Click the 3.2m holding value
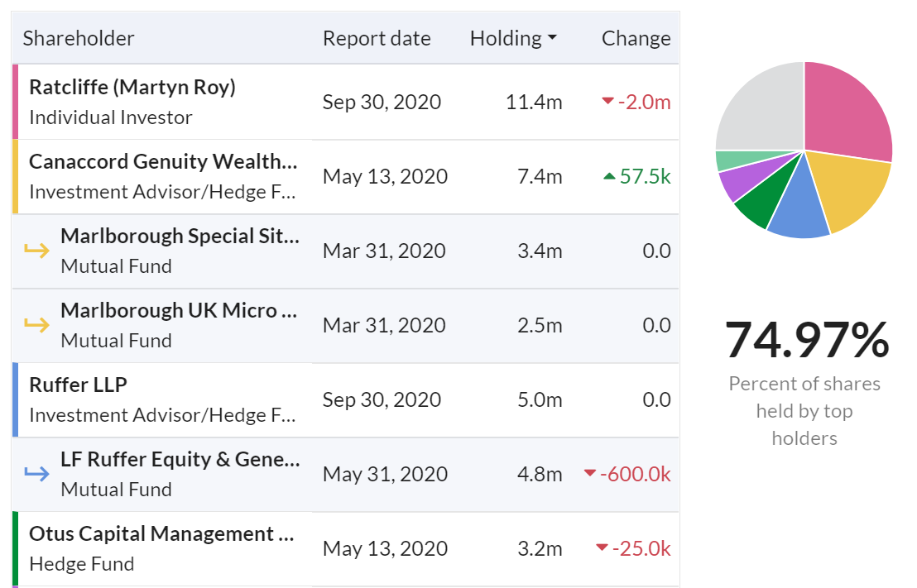 point(540,548)
